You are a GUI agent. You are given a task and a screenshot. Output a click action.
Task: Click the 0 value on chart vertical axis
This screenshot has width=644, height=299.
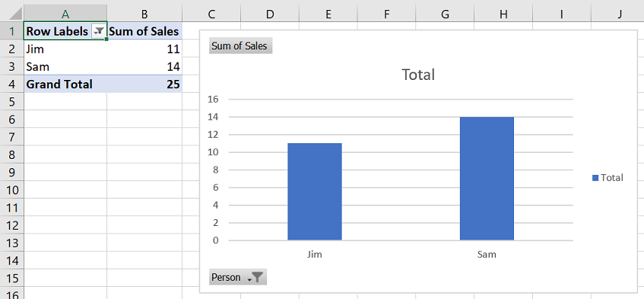216,240
